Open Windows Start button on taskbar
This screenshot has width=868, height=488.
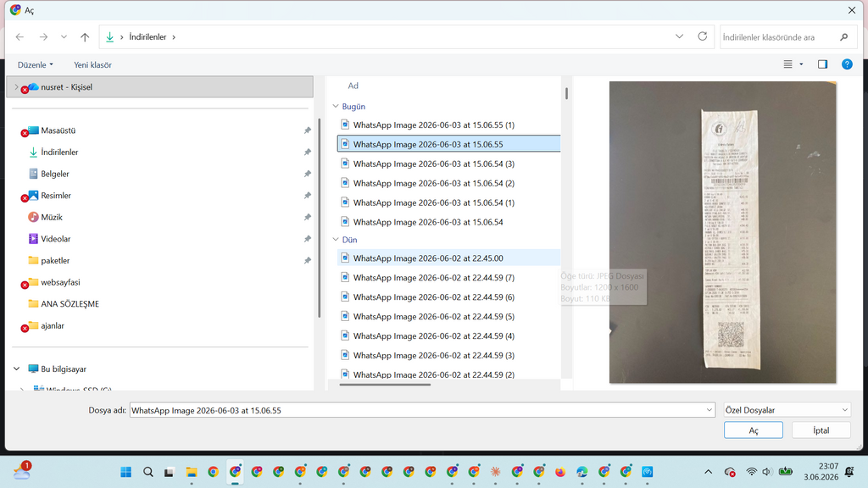coord(126,472)
